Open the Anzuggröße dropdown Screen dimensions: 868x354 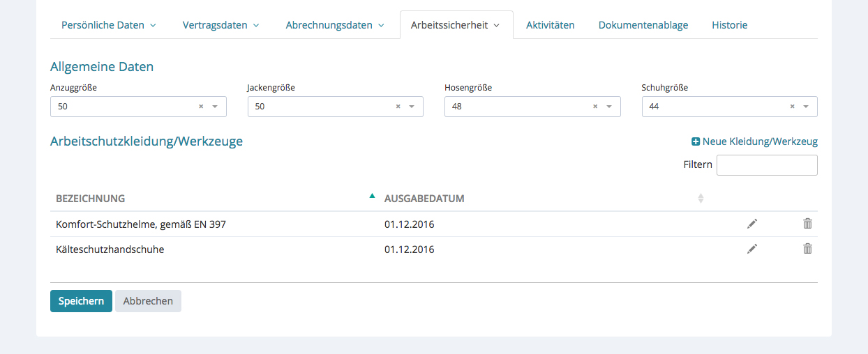(x=215, y=107)
